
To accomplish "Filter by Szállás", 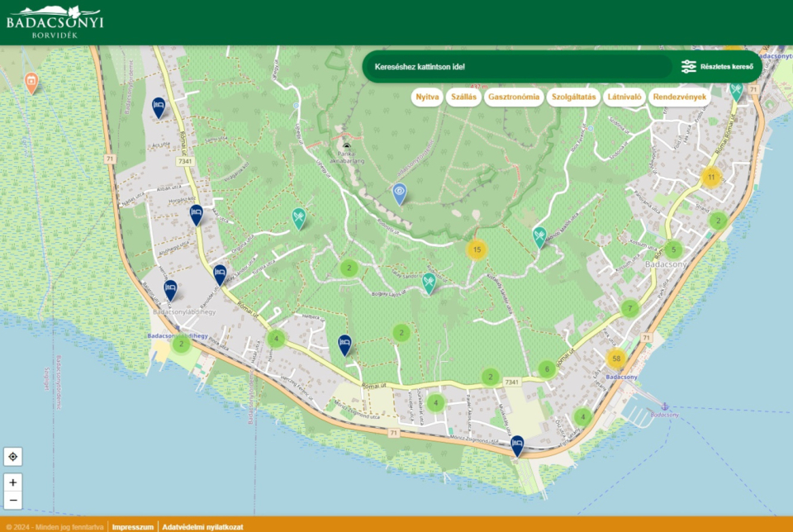I will tap(463, 97).
